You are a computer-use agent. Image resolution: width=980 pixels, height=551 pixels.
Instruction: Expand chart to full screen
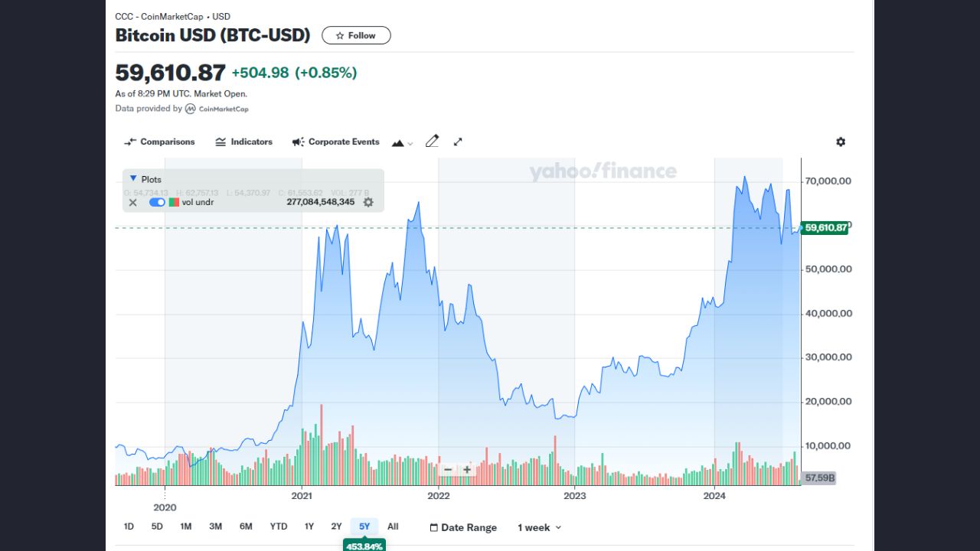pyautogui.click(x=458, y=142)
